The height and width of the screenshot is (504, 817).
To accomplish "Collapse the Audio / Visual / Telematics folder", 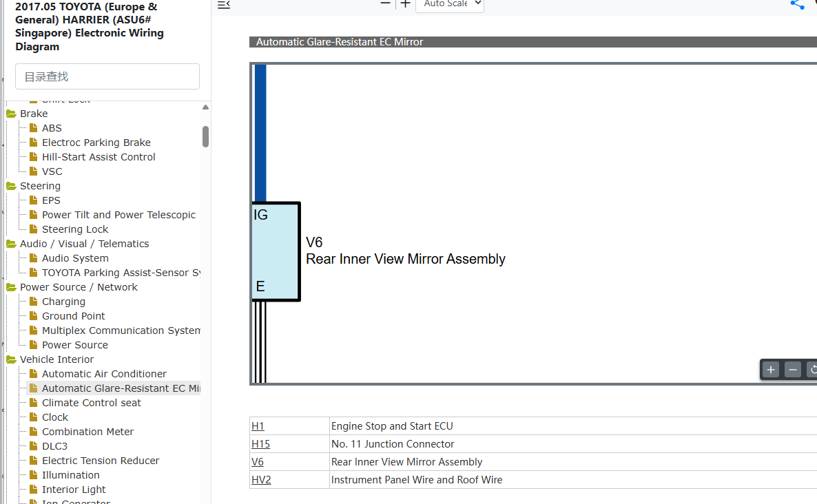I will [x=11, y=244].
